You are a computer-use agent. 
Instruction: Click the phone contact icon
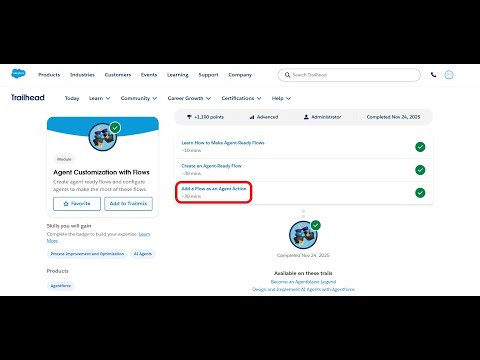point(433,75)
